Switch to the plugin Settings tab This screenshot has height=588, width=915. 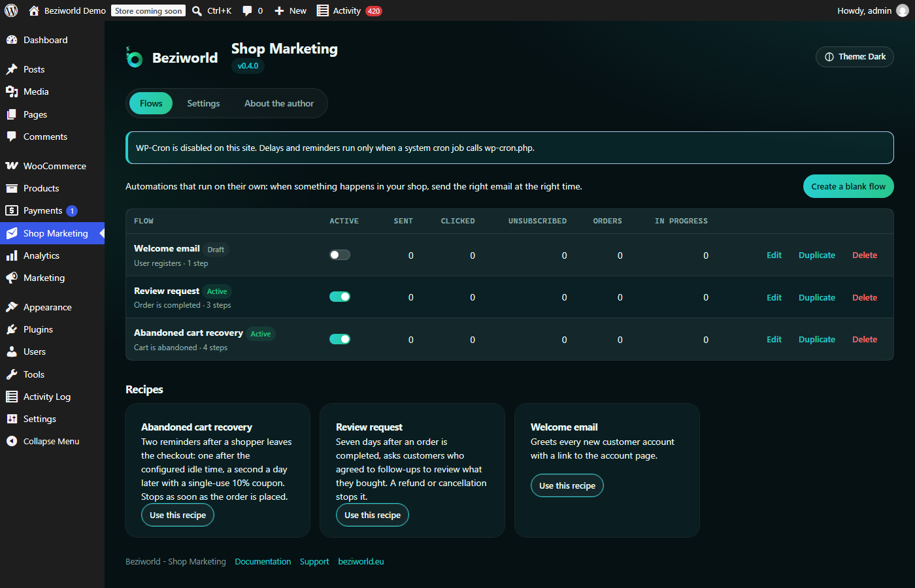click(x=203, y=103)
